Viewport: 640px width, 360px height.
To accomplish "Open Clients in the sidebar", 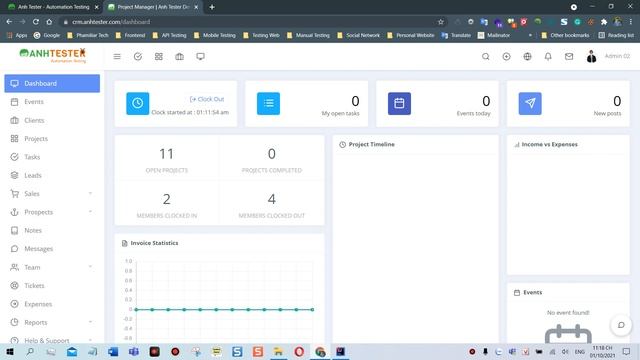I will [52, 120].
